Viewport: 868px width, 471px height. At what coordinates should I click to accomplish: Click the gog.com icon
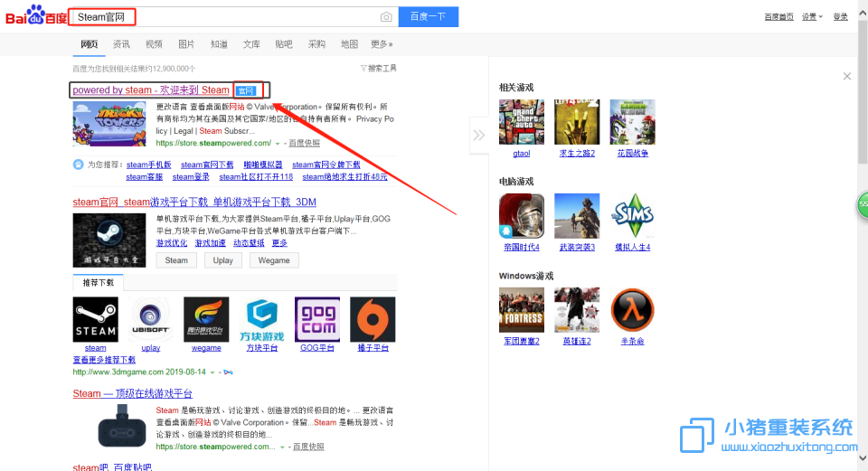pyautogui.click(x=317, y=319)
